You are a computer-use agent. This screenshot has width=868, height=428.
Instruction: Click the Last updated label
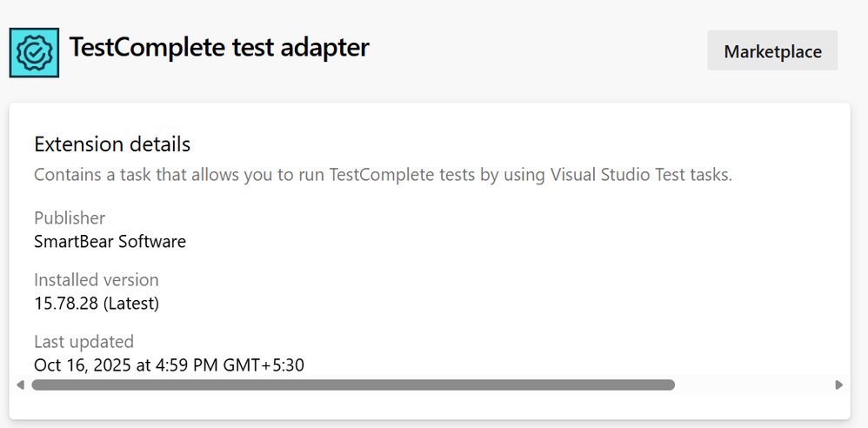coord(83,342)
